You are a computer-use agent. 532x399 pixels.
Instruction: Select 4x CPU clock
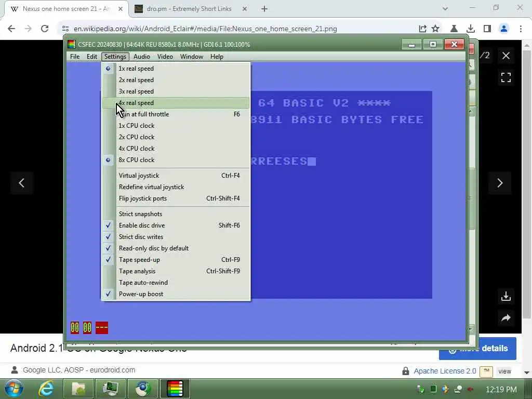176,149
